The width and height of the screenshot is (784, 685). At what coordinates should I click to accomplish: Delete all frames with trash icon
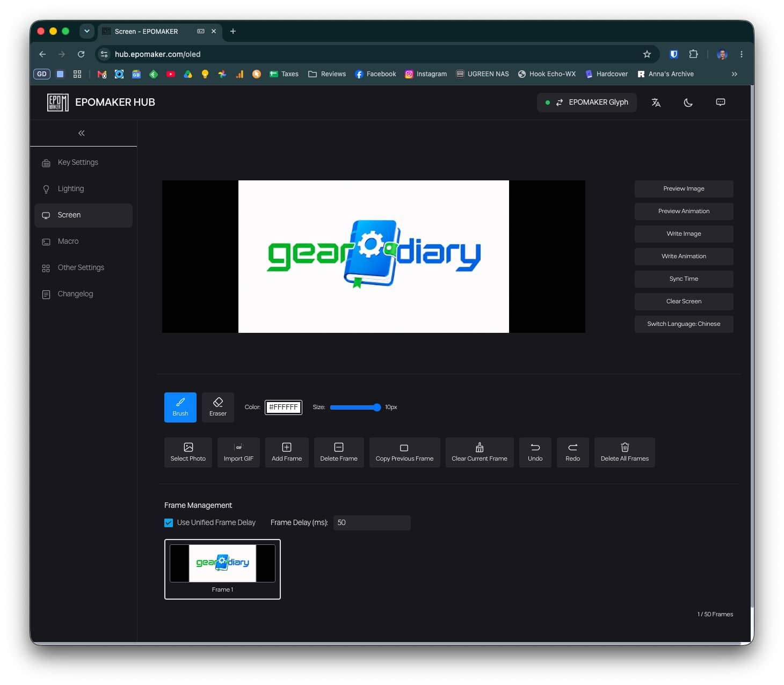pos(625,452)
